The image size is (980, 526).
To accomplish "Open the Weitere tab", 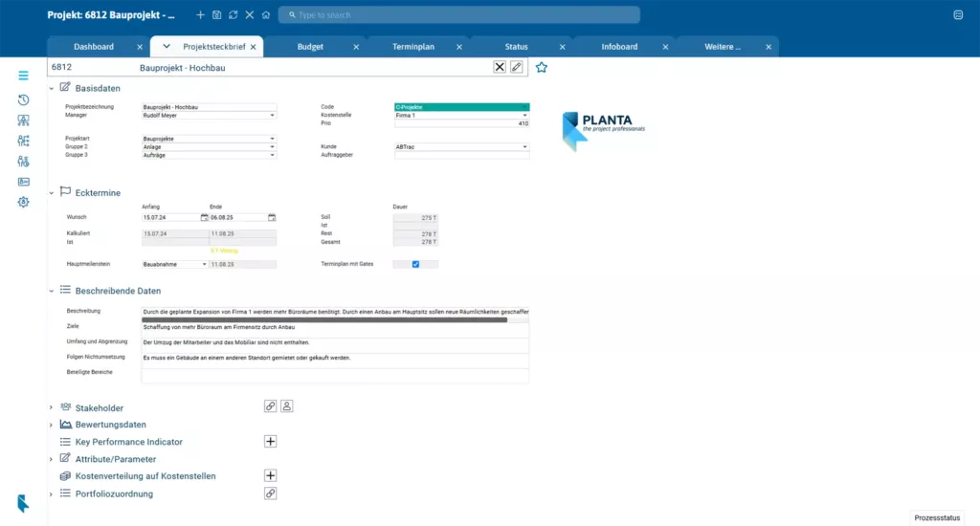I will [x=723, y=47].
